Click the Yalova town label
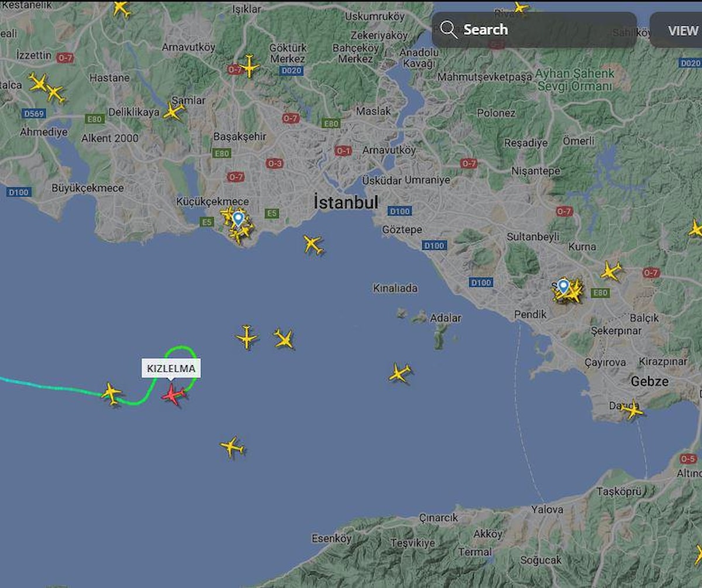 547,510
